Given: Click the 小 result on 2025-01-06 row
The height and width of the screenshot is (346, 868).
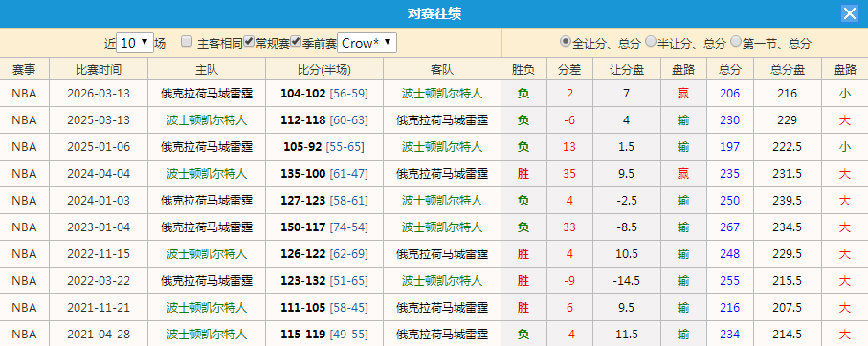Looking at the screenshot, I should pos(844,147).
